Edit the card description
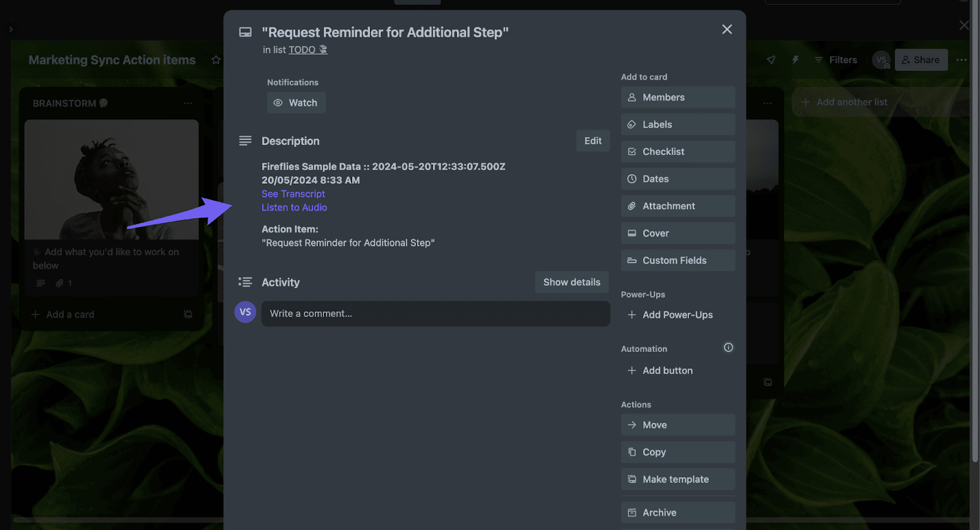This screenshot has width=980, height=530. tap(593, 141)
